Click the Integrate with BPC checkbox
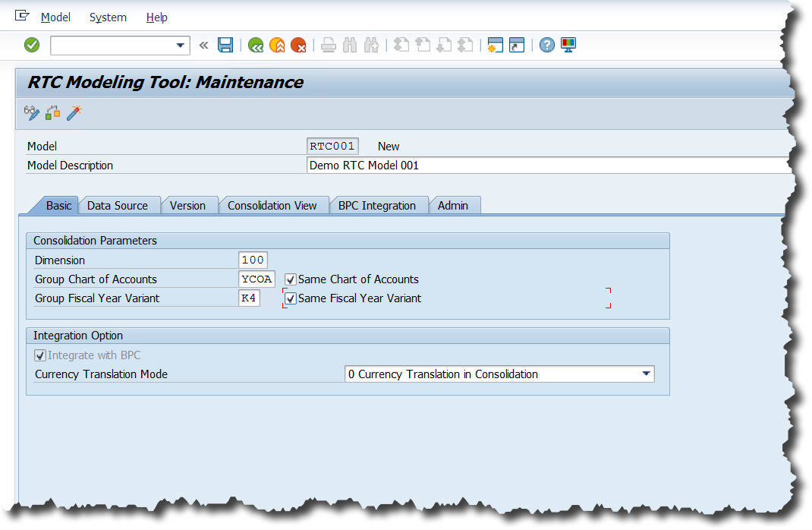 (x=40, y=355)
